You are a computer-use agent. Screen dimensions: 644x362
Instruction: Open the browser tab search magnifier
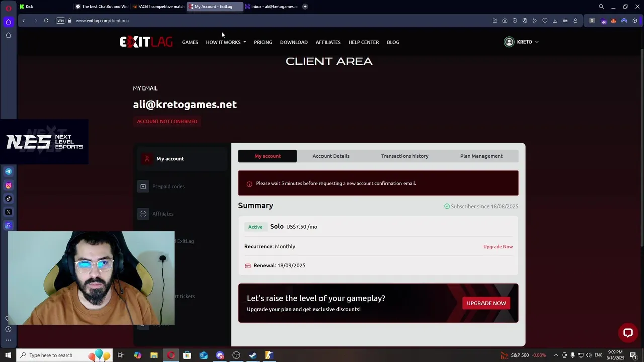pyautogui.click(x=601, y=7)
